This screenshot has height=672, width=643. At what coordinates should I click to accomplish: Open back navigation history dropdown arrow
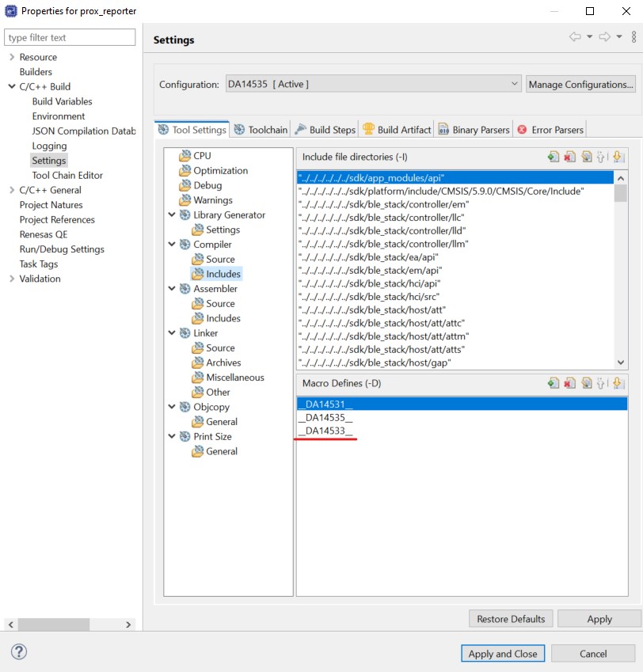[x=590, y=37]
